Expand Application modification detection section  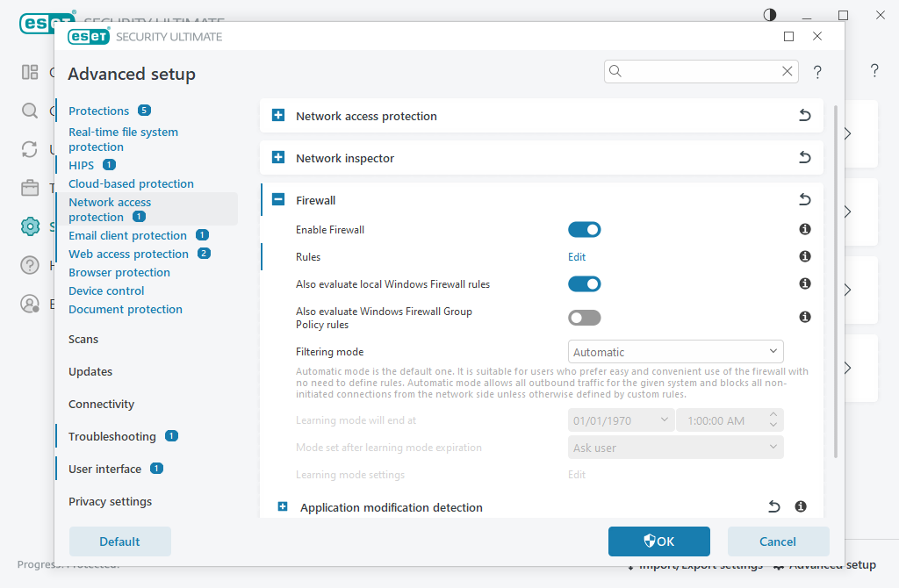282,506
